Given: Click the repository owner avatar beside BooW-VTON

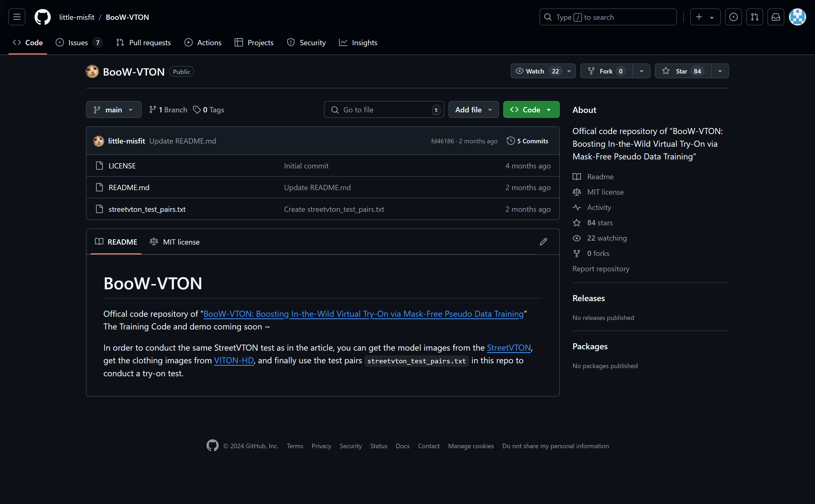Looking at the screenshot, I should 92,71.
